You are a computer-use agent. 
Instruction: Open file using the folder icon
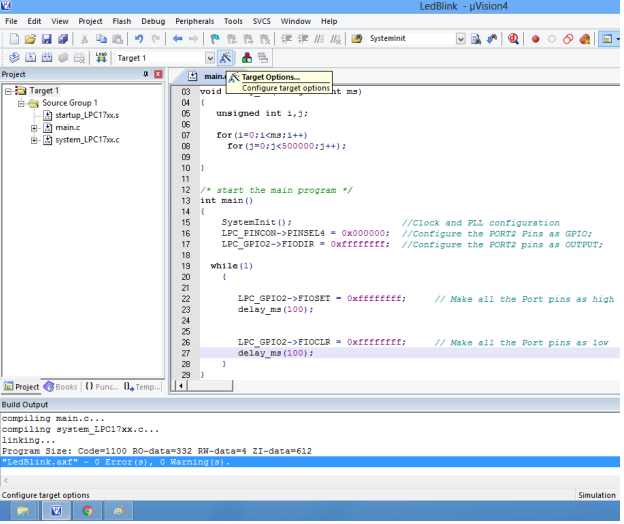(31, 39)
